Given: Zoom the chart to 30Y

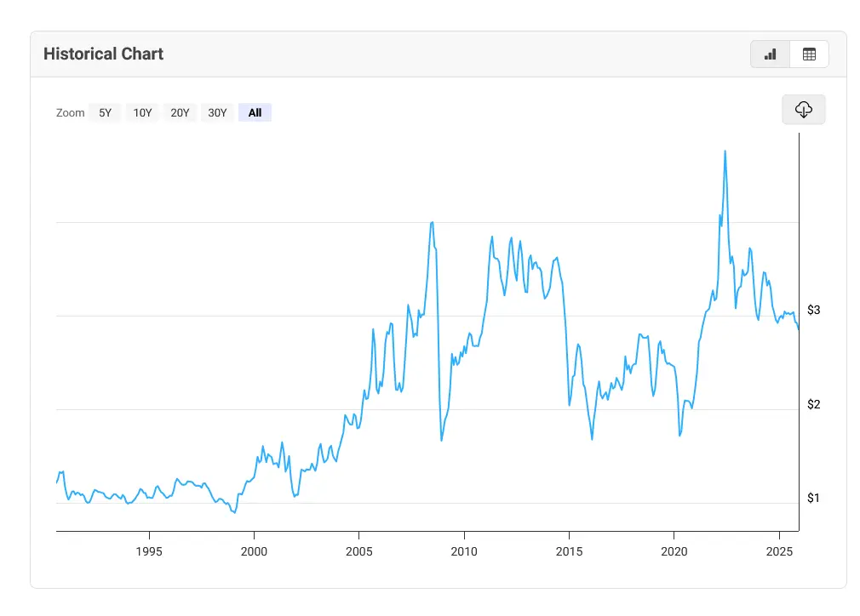Looking at the screenshot, I should coord(217,112).
